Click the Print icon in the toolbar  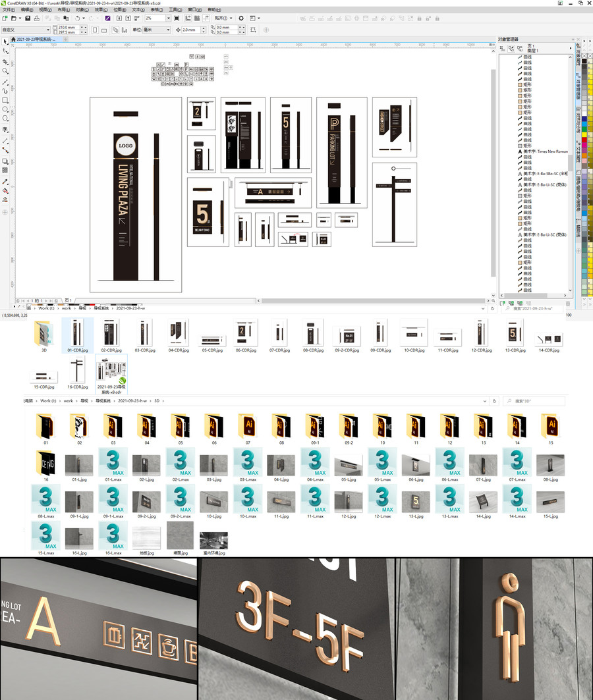coord(37,18)
